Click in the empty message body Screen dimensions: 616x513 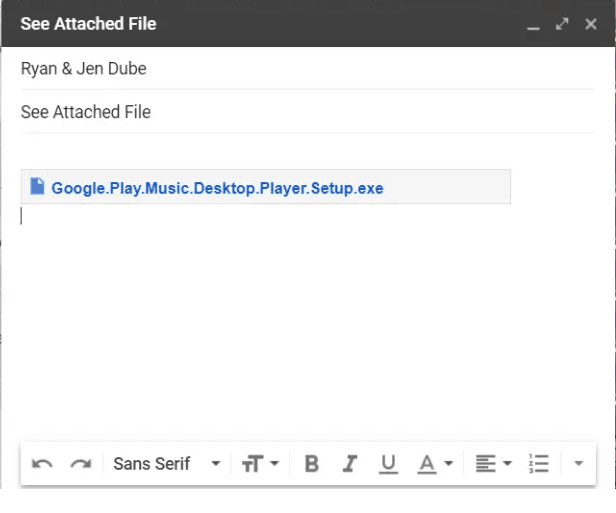point(300,320)
